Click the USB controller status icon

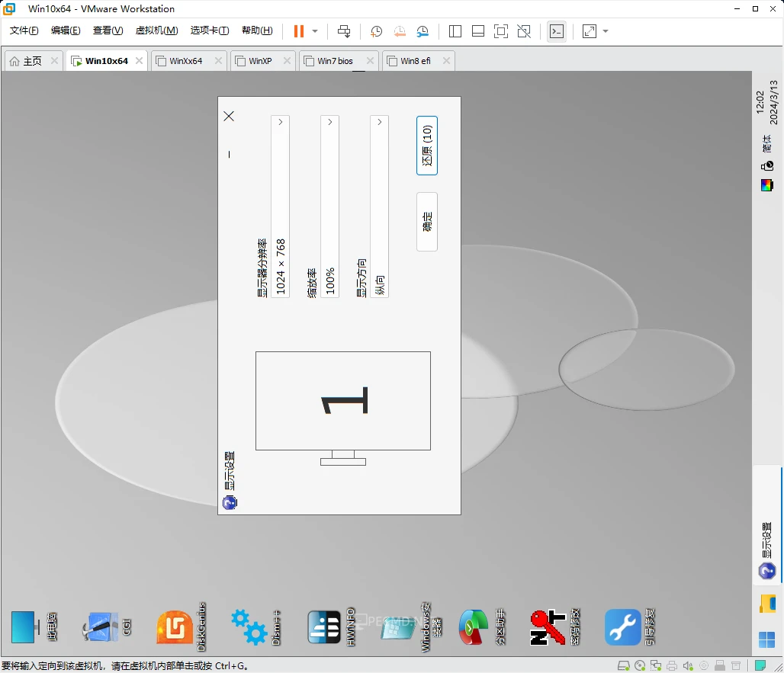720,665
